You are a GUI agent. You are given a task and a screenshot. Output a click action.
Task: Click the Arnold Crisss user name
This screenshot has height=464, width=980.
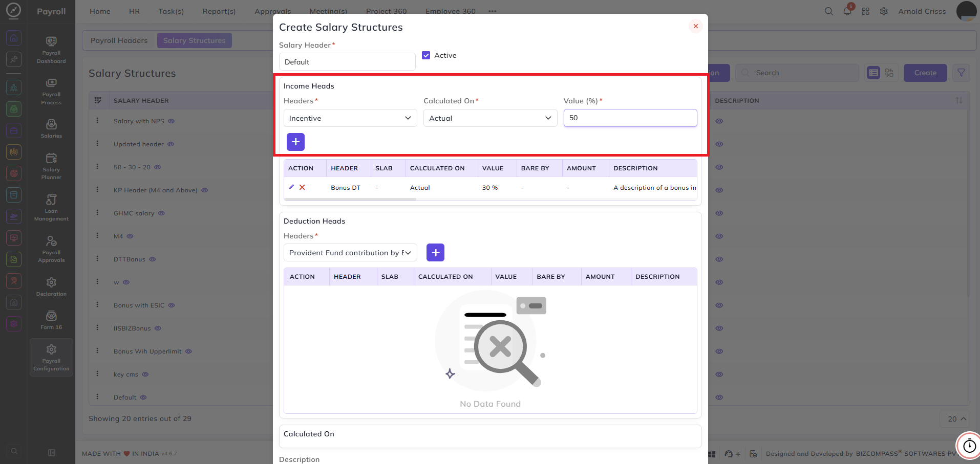click(x=922, y=11)
